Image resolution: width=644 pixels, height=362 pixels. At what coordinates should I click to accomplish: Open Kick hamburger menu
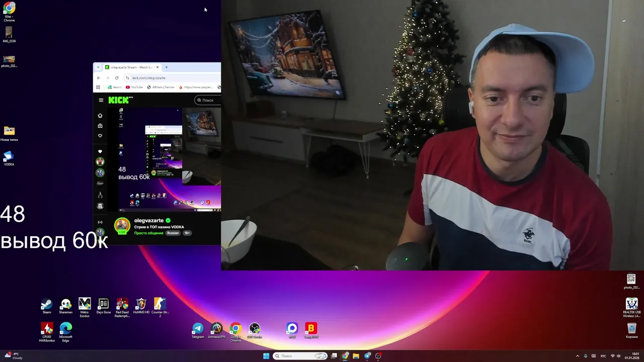click(x=101, y=100)
